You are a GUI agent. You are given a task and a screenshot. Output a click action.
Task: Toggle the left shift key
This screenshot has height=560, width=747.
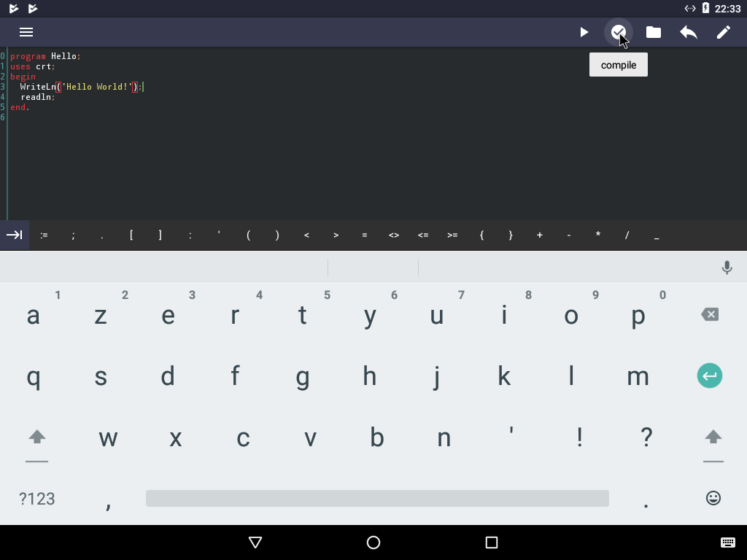(x=36, y=437)
